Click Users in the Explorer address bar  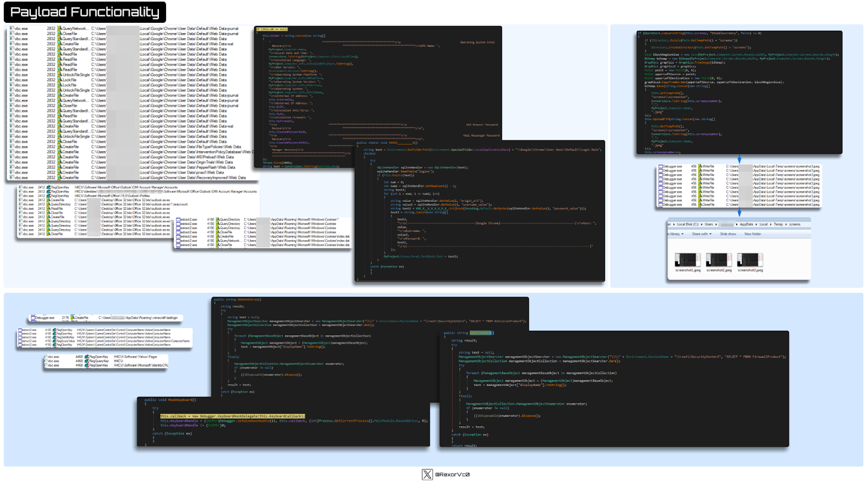pos(709,225)
